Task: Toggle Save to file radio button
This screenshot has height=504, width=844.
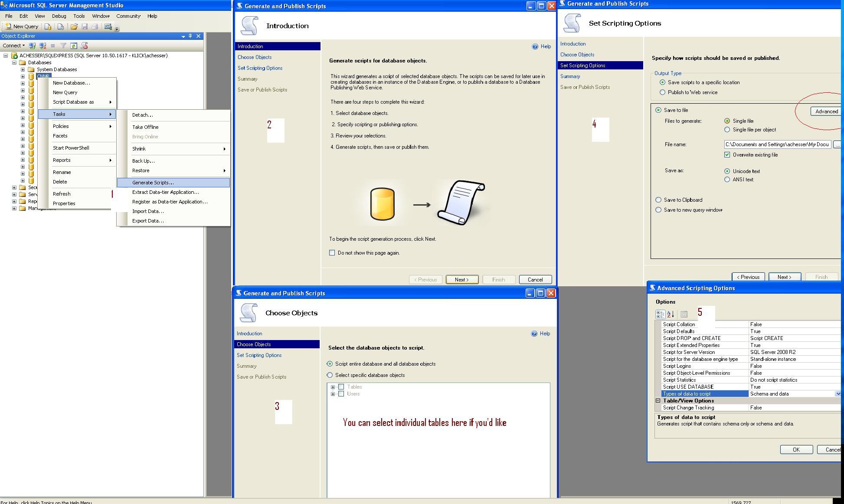Action: click(x=658, y=110)
